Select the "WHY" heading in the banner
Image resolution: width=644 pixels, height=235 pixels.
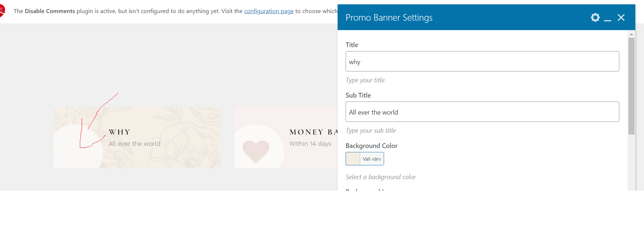[119, 132]
